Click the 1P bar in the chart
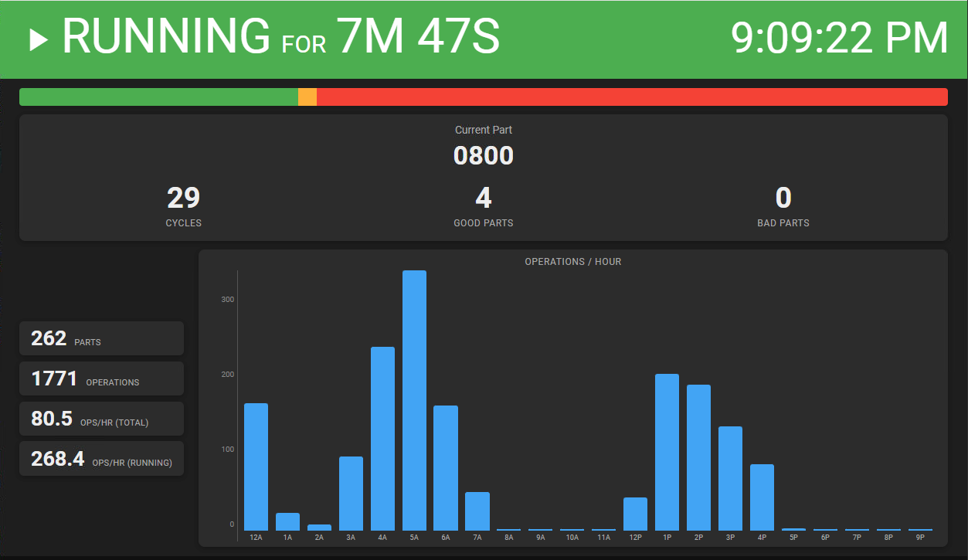Screen dimensions: 968x560 click(x=667, y=452)
